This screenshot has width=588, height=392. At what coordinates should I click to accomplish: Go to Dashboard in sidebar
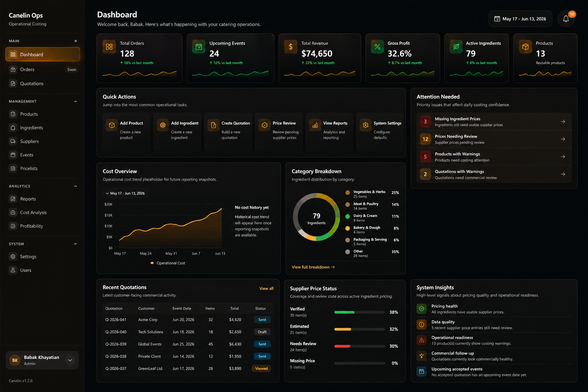pyautogui.click(x=42, y=54)
